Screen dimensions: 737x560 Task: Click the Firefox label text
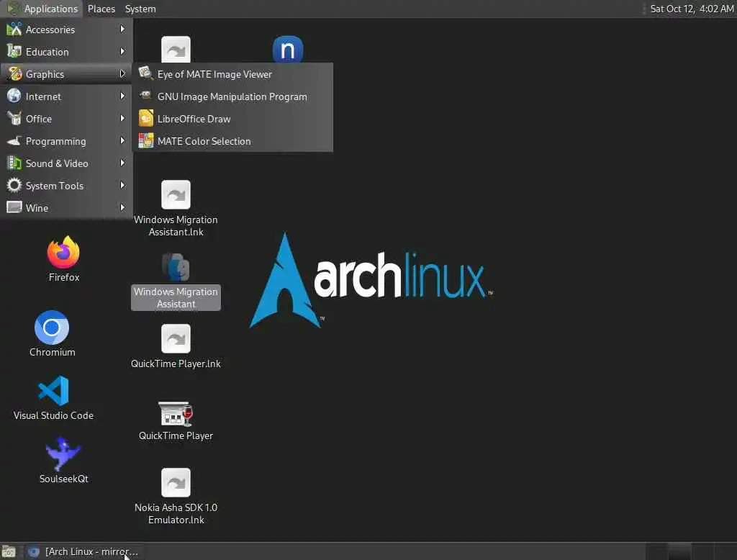tap(64, 277)
